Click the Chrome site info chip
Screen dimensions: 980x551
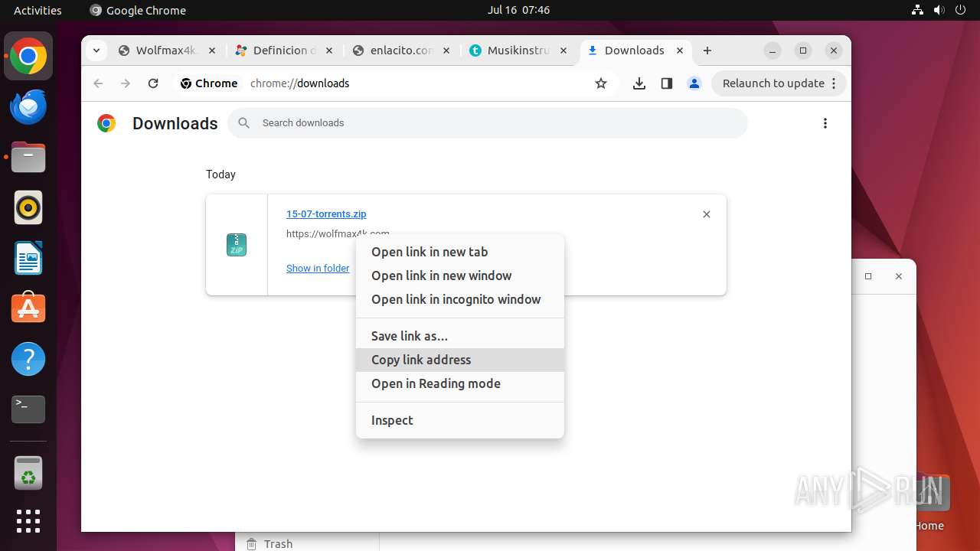tap(209, 83)
